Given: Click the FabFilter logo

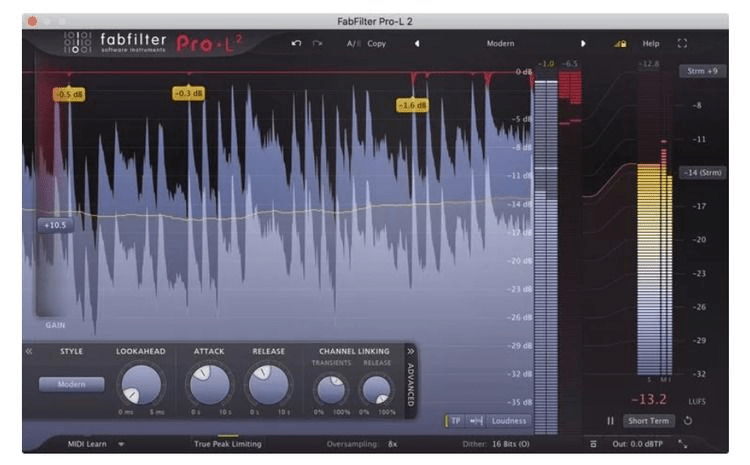Looking at the screenshot, I should 115,43.
